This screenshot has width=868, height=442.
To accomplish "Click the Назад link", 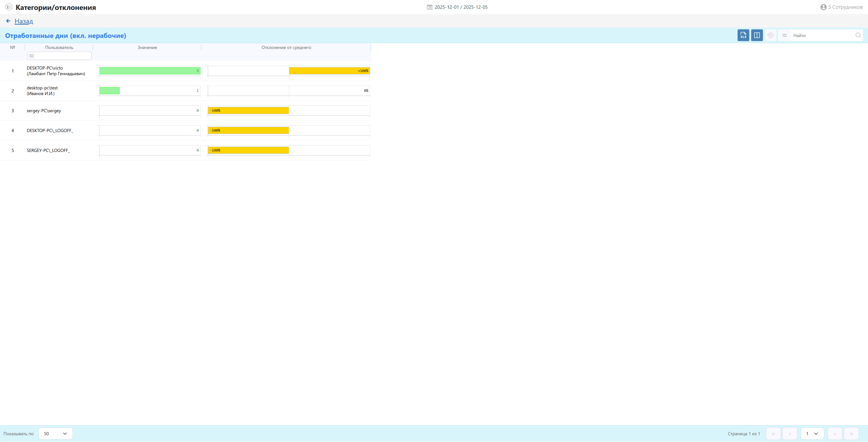I will click(24, 21).
